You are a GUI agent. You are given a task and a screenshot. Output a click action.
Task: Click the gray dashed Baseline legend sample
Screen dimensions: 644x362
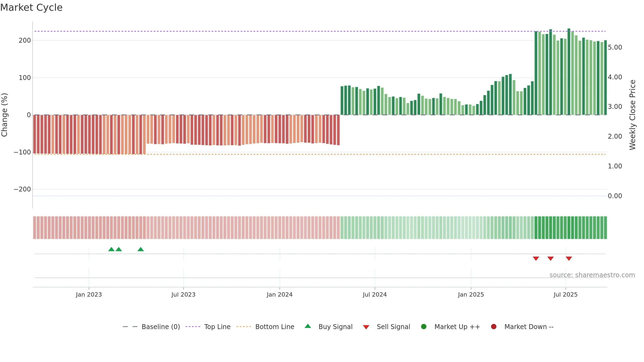pyautogui.click(x=130, y=327)
